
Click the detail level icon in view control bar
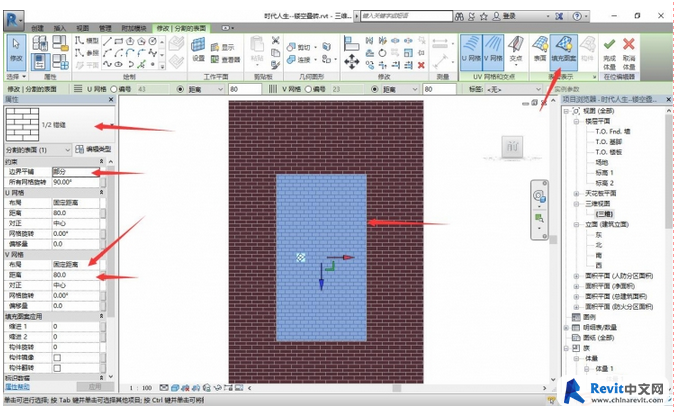click(164, 388)
